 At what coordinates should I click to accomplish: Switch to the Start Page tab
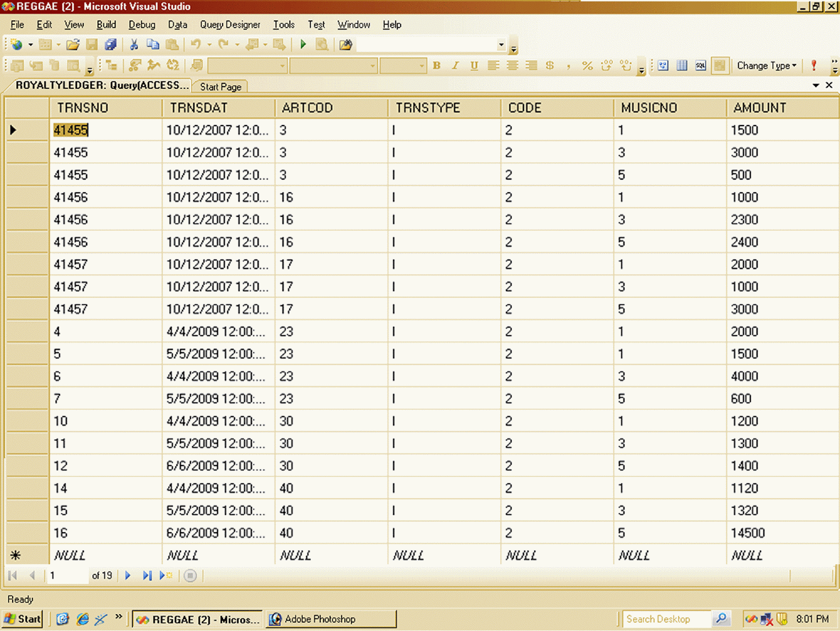(x=219, y=86)
